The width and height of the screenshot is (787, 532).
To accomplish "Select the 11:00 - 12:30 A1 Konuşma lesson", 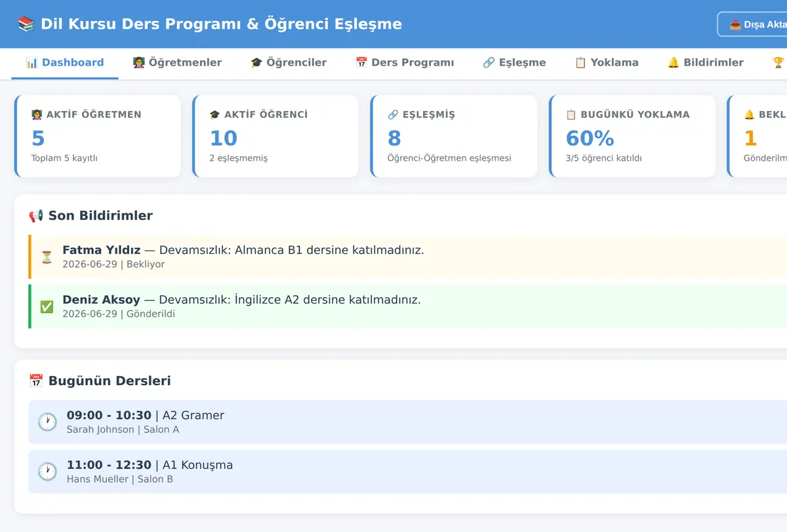I will pos(408,471).
